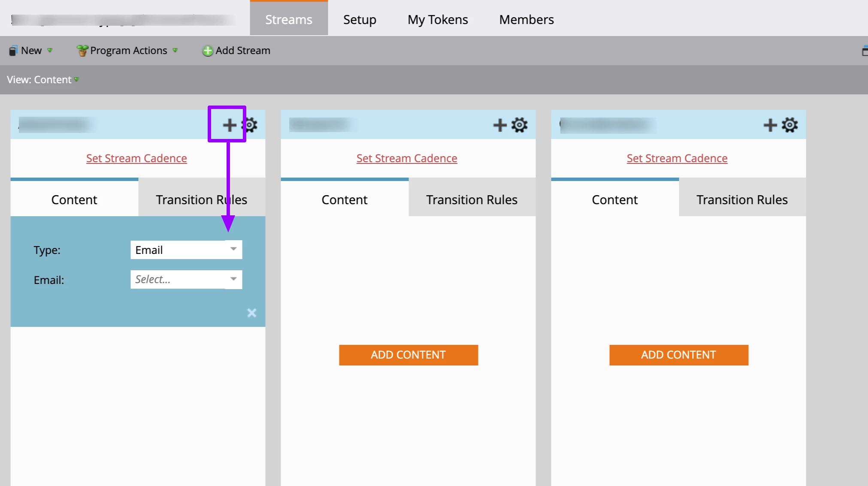This screenshot has width=868, height=486.
Task: Open gear settings of third stream
Action: [x=789, y=125]
